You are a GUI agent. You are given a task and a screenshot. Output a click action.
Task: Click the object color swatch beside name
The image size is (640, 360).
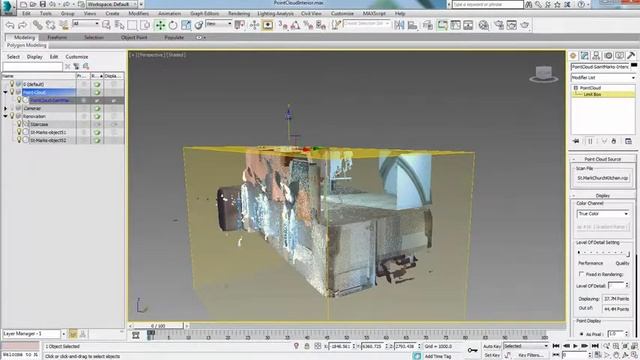[633, 66]
